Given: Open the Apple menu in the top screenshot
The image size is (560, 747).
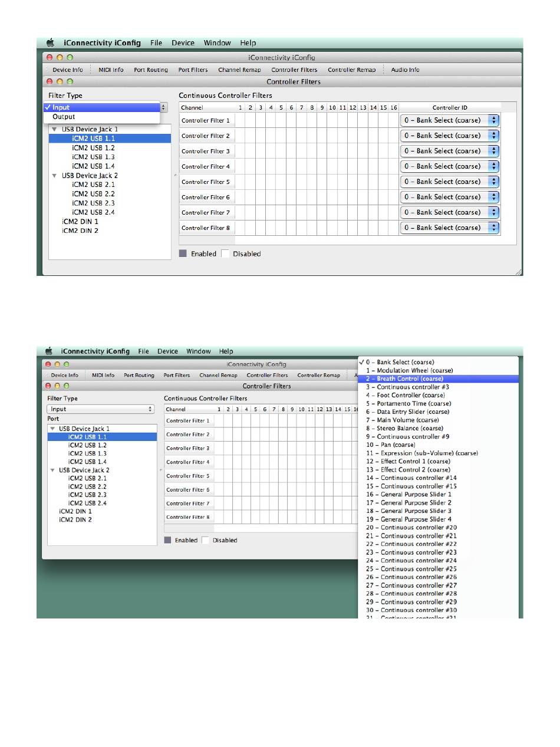Looking at the screenshot, I should (x=51, y=42).
